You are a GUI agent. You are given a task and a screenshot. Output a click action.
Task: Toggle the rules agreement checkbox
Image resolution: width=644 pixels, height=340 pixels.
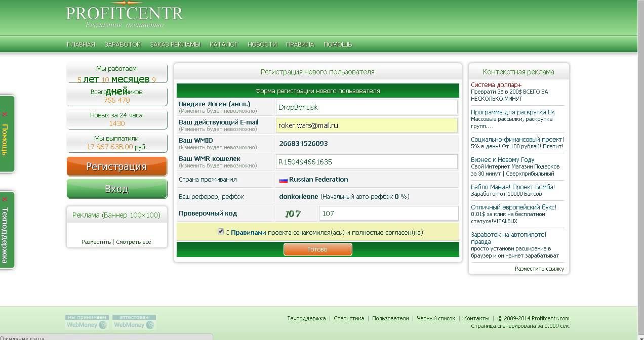[221, 232]
